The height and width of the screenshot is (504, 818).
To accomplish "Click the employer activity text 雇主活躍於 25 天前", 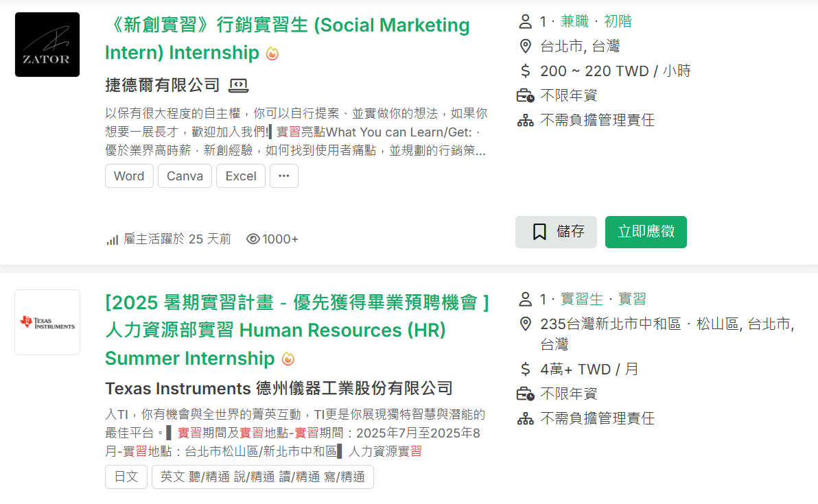I will (177, 239).
